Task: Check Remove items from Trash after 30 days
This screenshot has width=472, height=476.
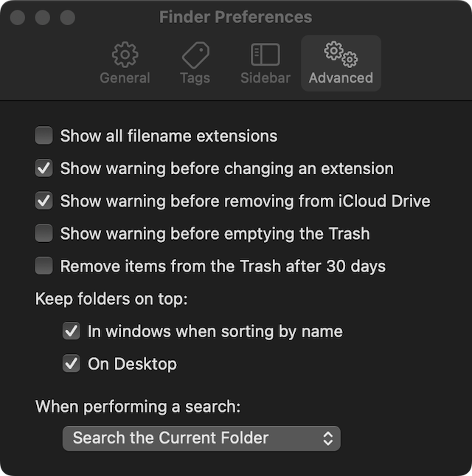Action: point(44,266)
